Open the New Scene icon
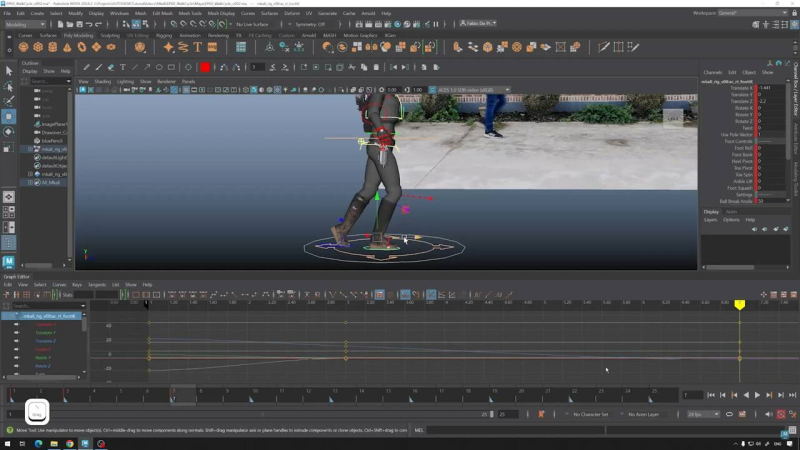Viewport: 800px width, 450px height. pyautogui.click(x=60, y=24)
